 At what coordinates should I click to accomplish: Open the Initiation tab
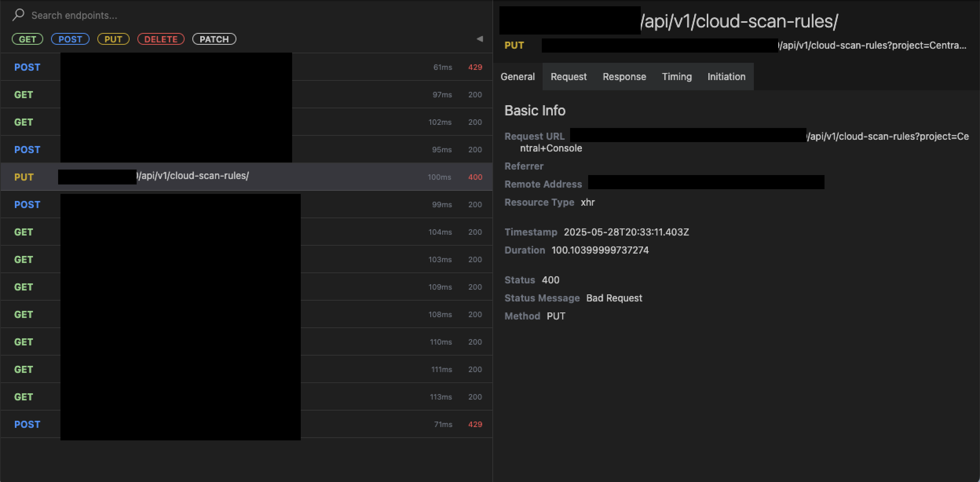click(726, 77)
